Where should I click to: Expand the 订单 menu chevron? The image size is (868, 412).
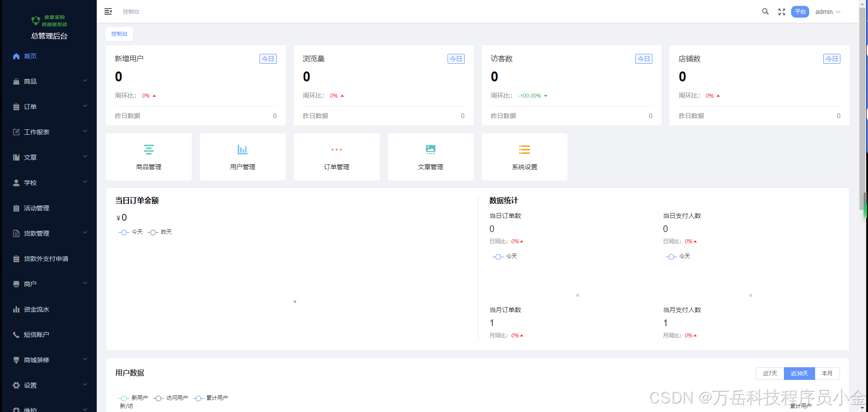click(x=85, y=106)
